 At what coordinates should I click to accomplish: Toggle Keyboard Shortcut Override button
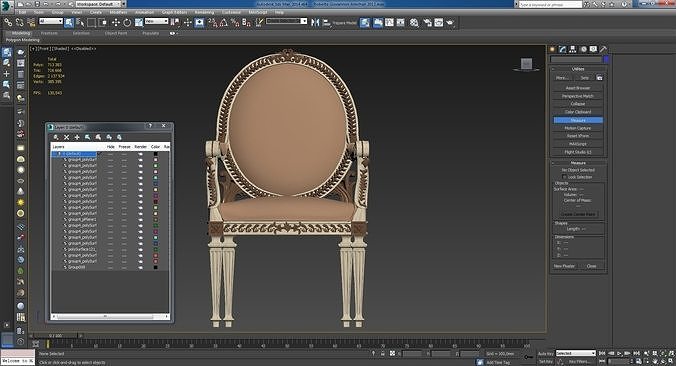[199, 22]
